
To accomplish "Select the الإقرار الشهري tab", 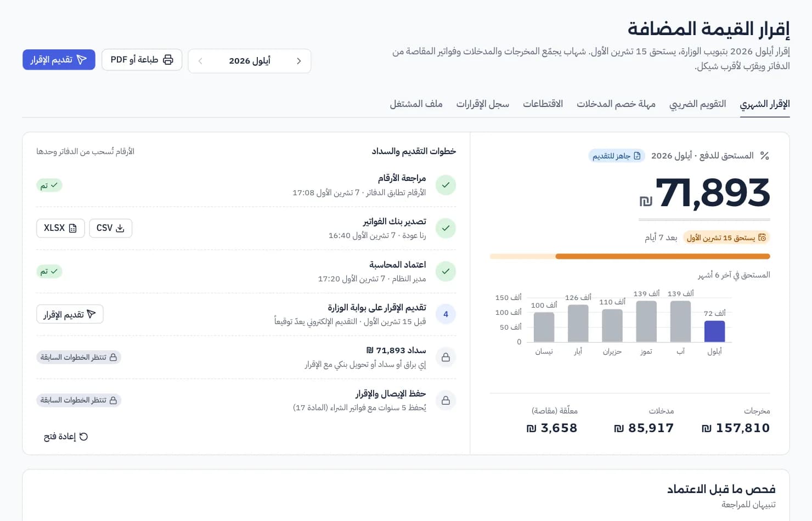I will click(765, 104).
